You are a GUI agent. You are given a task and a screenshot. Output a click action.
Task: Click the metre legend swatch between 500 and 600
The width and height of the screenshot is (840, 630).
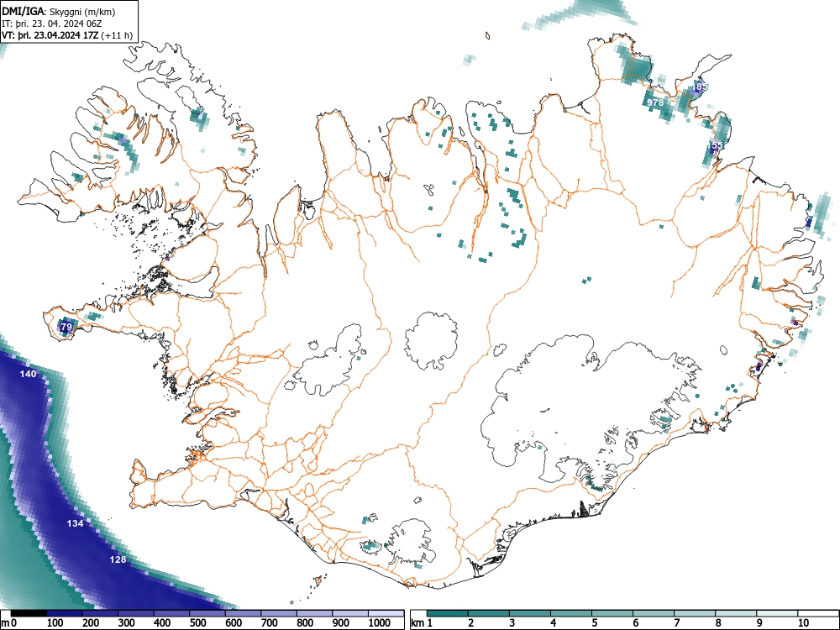point(207,613)
